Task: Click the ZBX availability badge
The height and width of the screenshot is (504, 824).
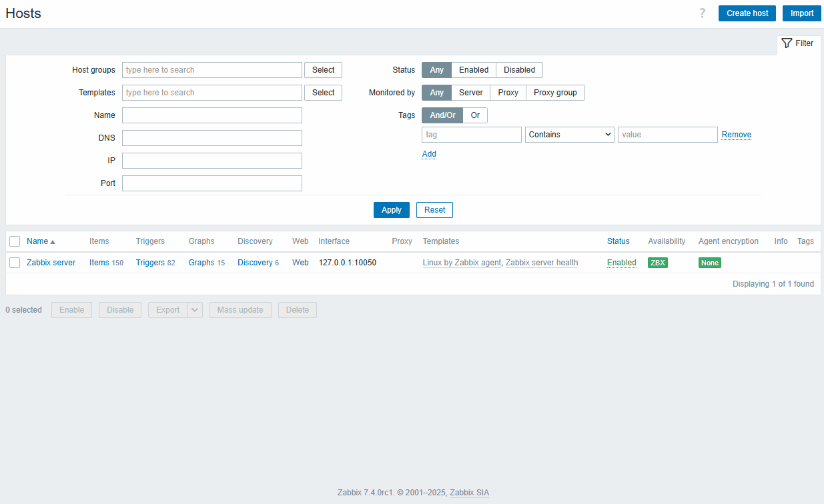Action: click(x=657, y=263)
